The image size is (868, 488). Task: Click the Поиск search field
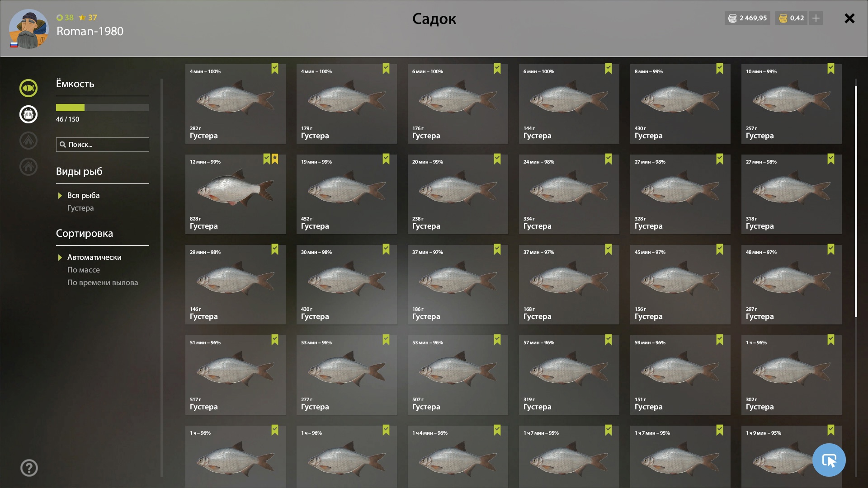pyautogui.click(x=103, y=145)
